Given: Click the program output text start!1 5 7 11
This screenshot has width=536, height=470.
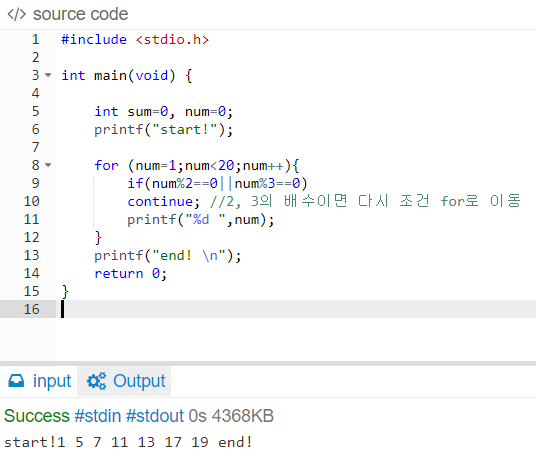Looking at the screenshot, I should [x=128, y=442].
